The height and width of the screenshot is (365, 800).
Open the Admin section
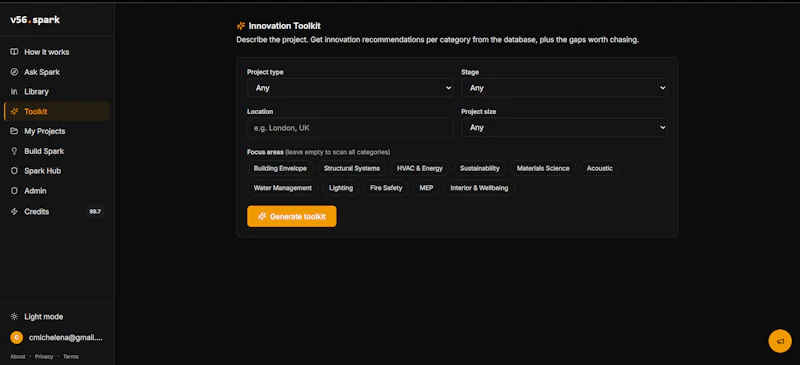pyautogui.click(x=57, y=191)
